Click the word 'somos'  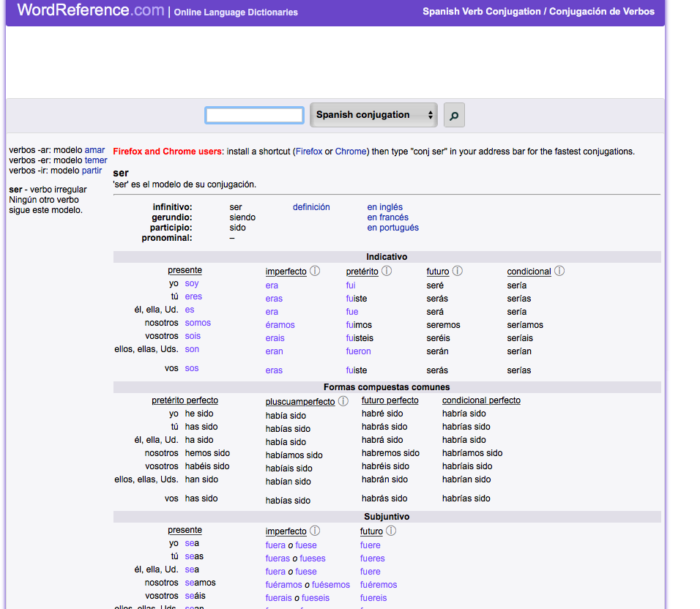click(198, 323)
